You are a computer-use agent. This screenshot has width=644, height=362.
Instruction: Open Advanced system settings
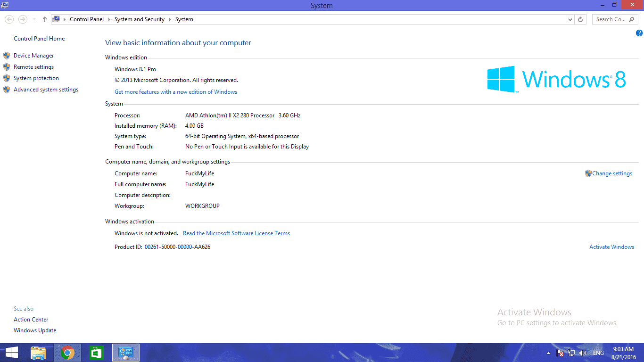pos(46,90)
